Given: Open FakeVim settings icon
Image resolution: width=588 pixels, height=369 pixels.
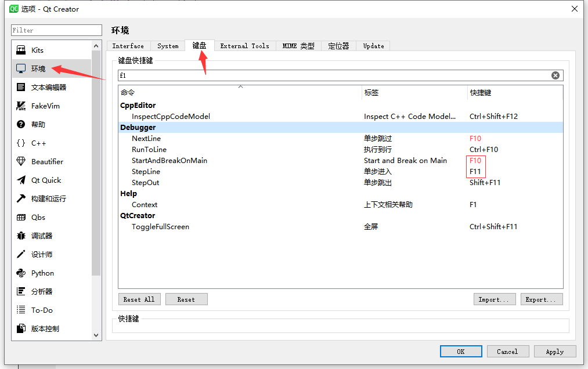Looking at the screenshot, I should click(21, 106).
